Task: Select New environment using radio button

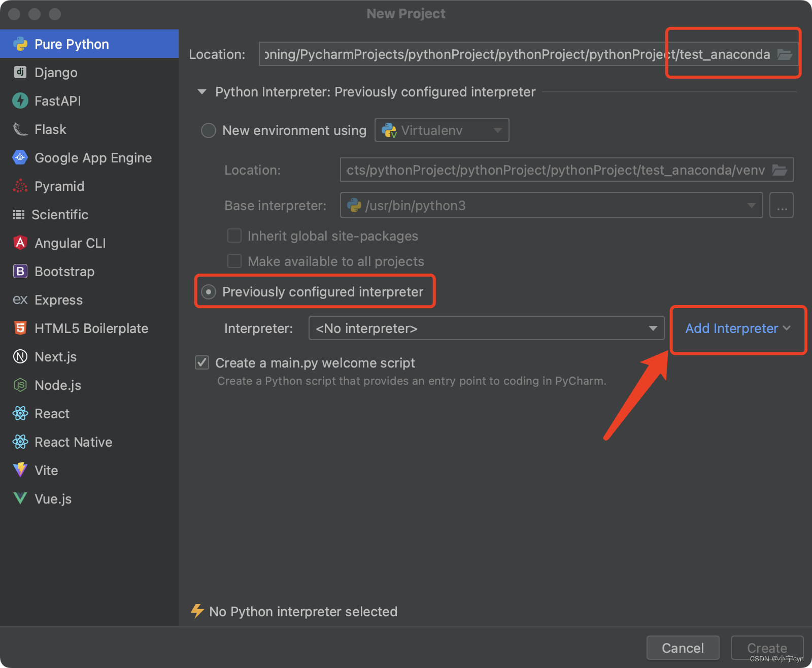Action: (x=209, y=130)
